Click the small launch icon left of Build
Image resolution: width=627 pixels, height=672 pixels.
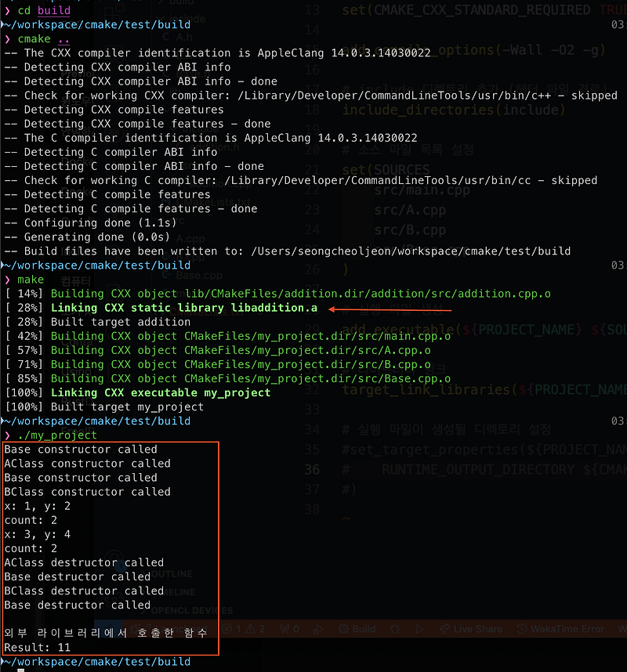[319, 629]
